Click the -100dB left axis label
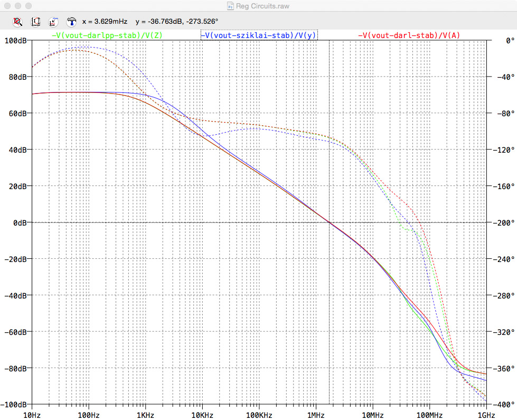This screenshot has height=420, width=517. (14, 405)
